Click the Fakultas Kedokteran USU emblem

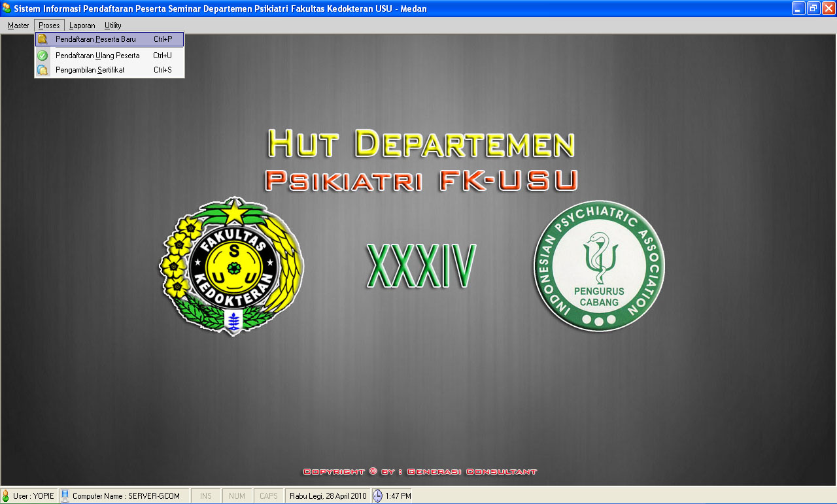point(232,267)
